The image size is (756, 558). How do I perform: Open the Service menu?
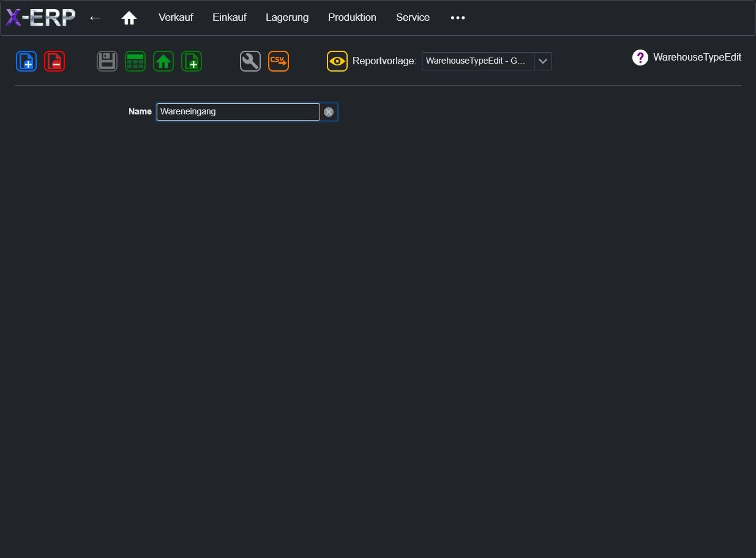click(x=413, y=18)
